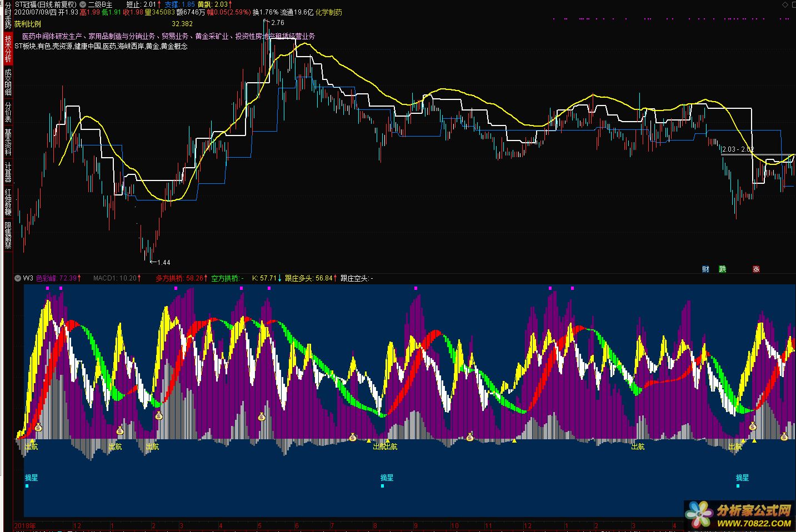Click the leftmost 摘星 signal label

32,478
